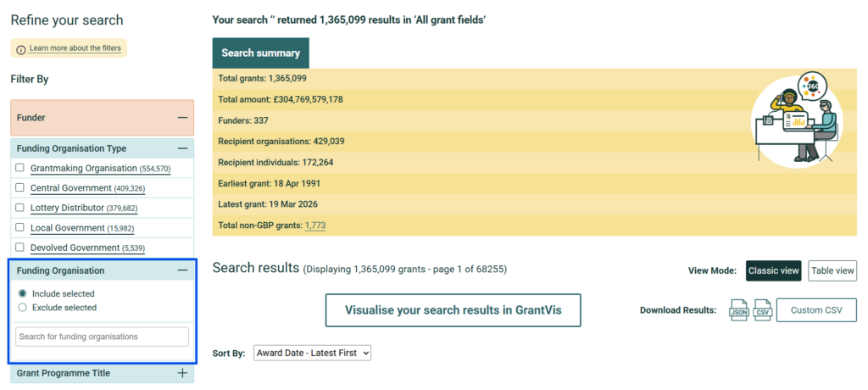Collapse the Funding Organisation minus icon

coord(182,270)
